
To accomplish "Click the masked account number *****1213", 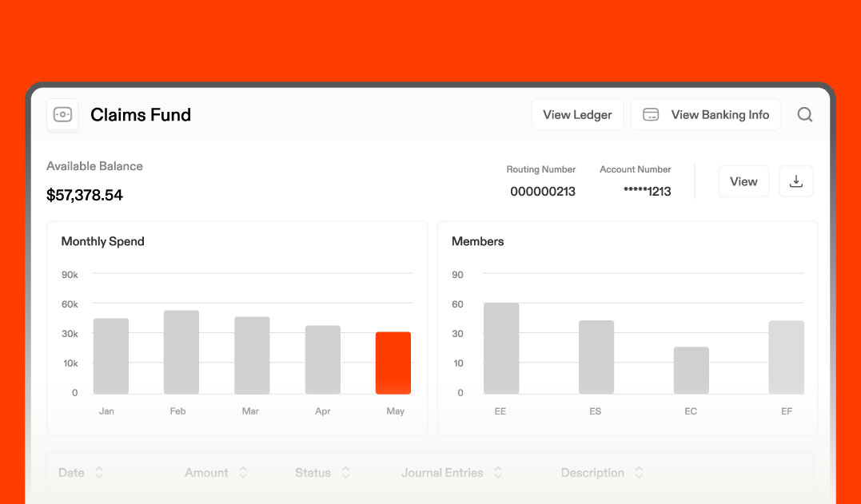I will pos(647,192).
